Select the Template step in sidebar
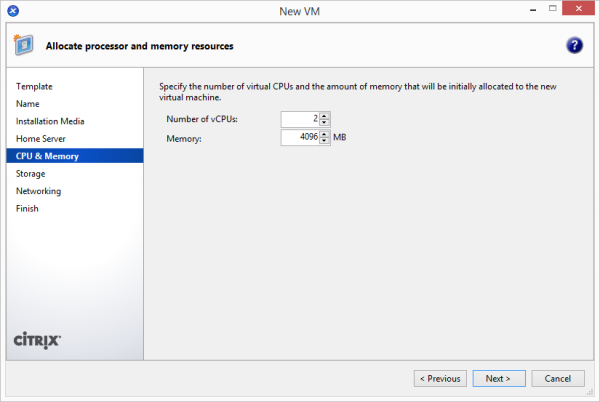This screenshot has width=600, height=402. (34, 87)
